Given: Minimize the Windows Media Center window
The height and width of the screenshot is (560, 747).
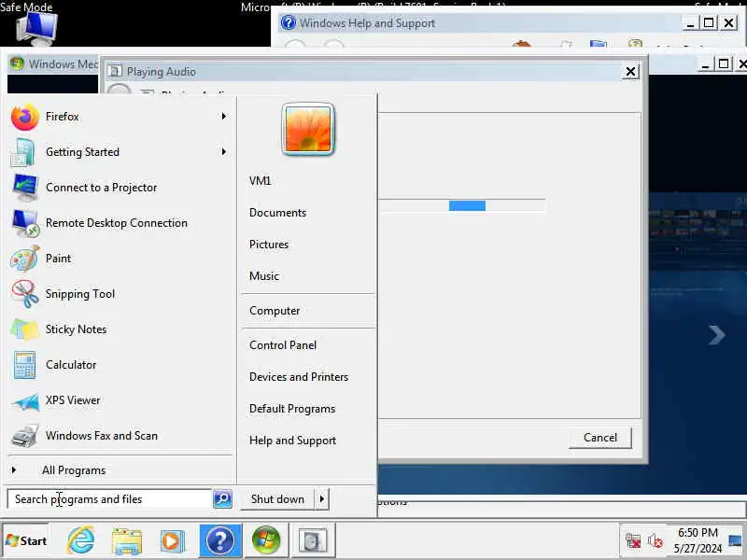Looking at the screenshot, I should click(705, 63).
